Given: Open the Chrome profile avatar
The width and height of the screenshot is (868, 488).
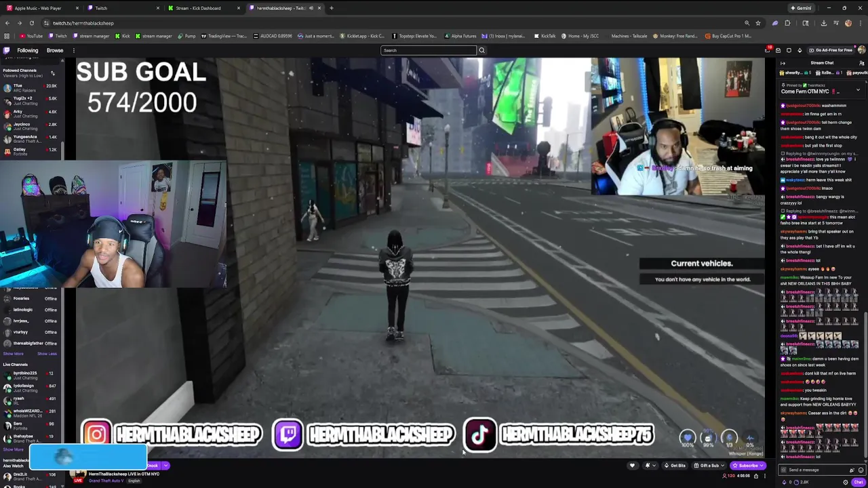Looking at the screenshot, I should (848, 23).
